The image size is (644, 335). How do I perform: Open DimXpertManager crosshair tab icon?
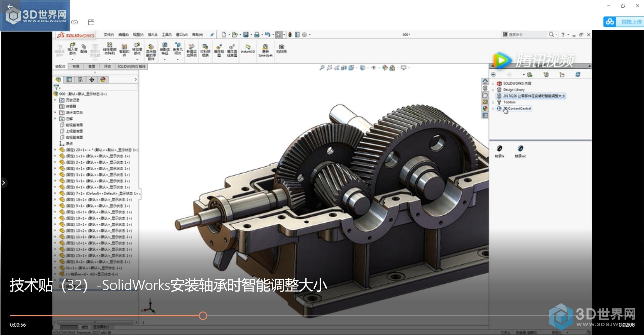tap(92, 79)
